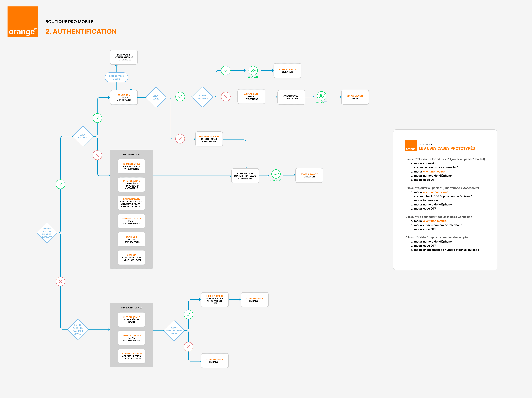Click the 'Prototype Eshop' small label

pyautogui.click(x=426, y=145)
